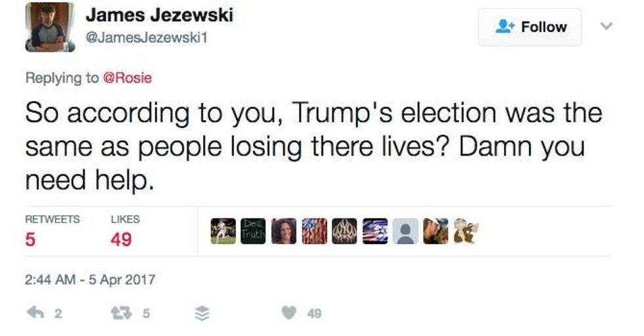Open the baseball player liker avatar
The width and height of the screenshot is (644, 336).
(x=223, y=231)
